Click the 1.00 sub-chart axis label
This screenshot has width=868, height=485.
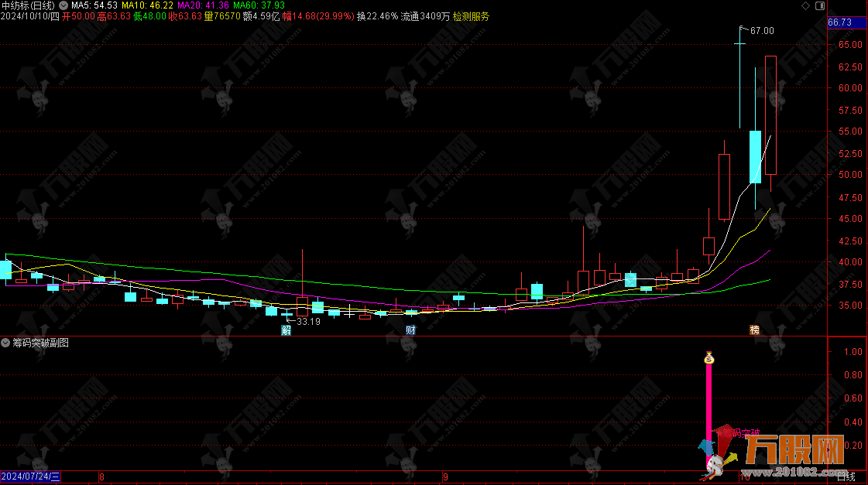click(x=853, y=352)
